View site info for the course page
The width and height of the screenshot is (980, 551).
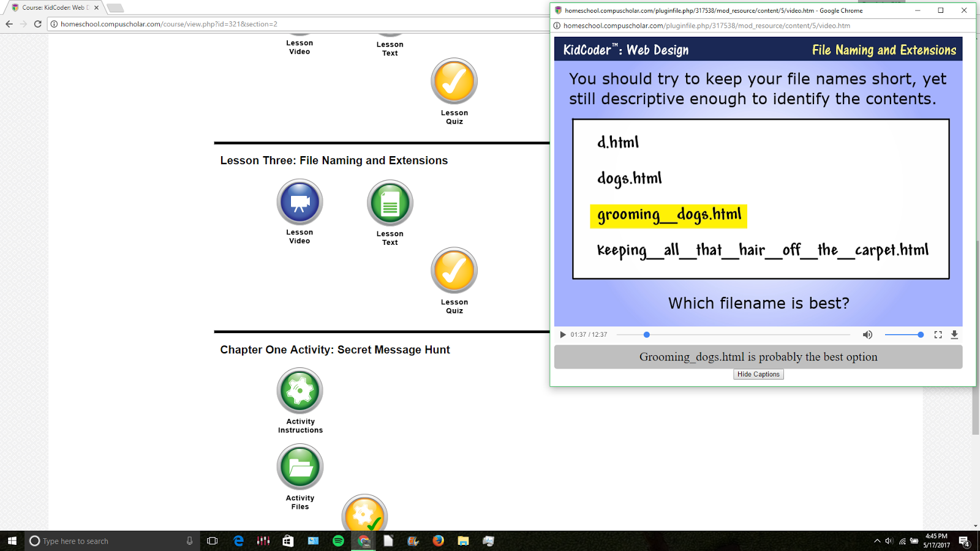click(x=54, y=24)
